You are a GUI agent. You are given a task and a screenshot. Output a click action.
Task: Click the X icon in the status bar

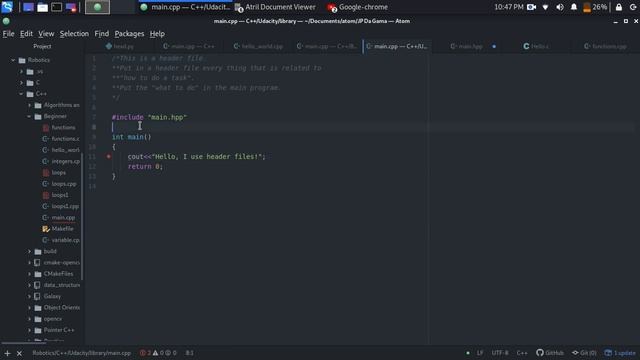click(x=19, y=353)
